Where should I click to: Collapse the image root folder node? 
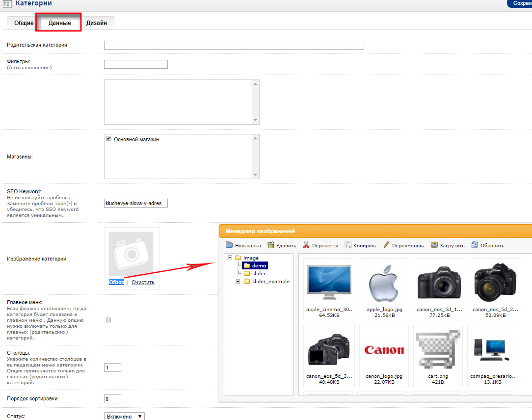tap(230, 258)
